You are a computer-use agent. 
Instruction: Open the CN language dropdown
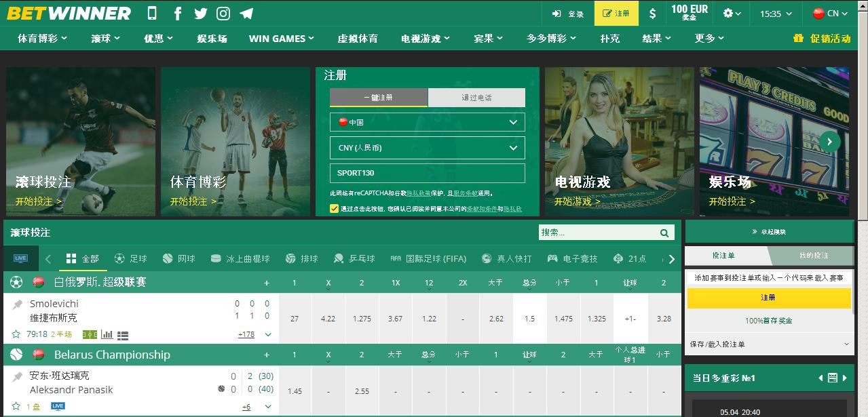[831, 13]
